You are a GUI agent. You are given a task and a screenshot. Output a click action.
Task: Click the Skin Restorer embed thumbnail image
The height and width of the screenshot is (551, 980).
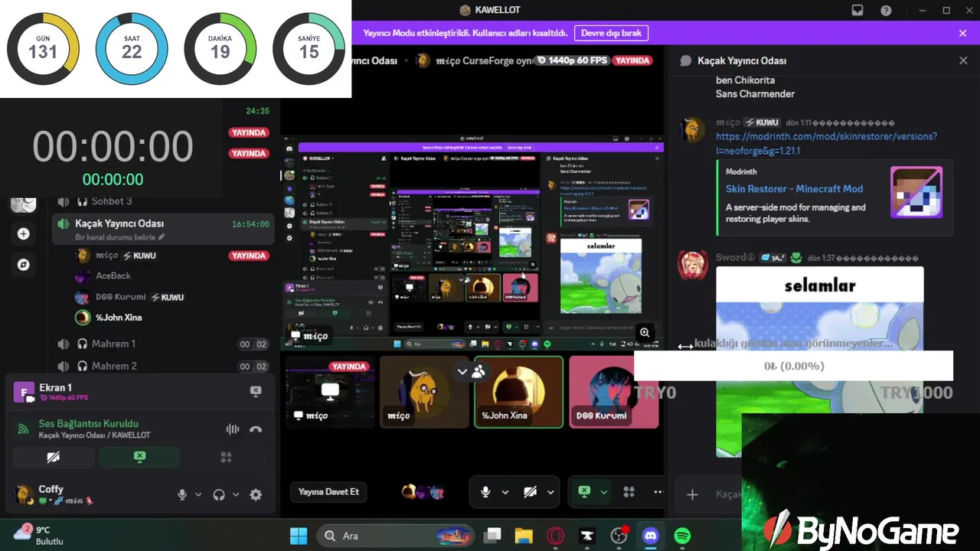click(x=916, y=192)
